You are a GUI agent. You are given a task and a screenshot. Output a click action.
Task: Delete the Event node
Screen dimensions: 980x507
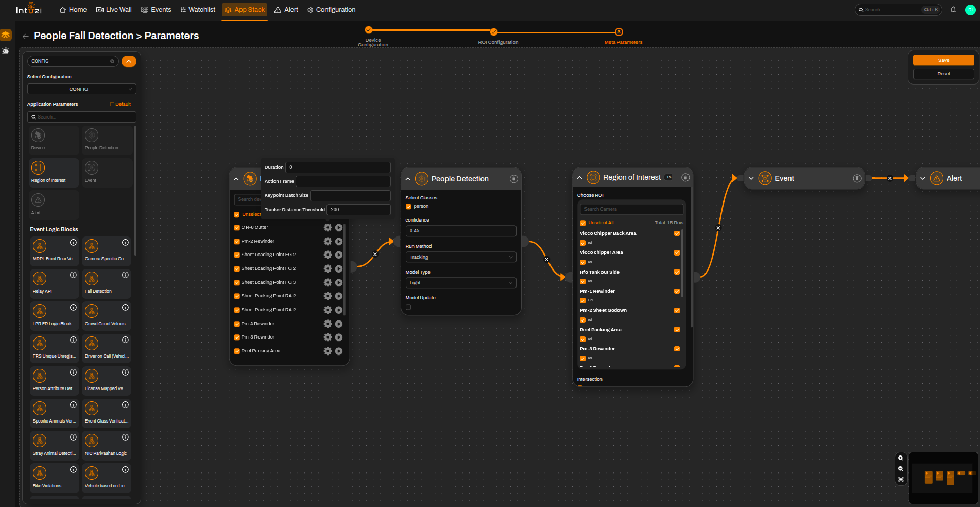(857, 178)
